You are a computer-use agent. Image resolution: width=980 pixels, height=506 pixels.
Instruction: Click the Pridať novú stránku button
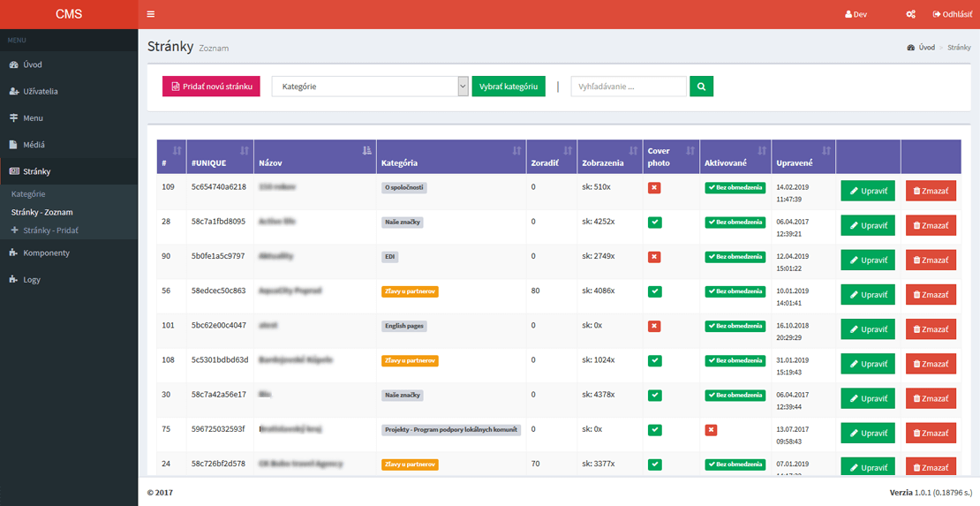[211, 87]
